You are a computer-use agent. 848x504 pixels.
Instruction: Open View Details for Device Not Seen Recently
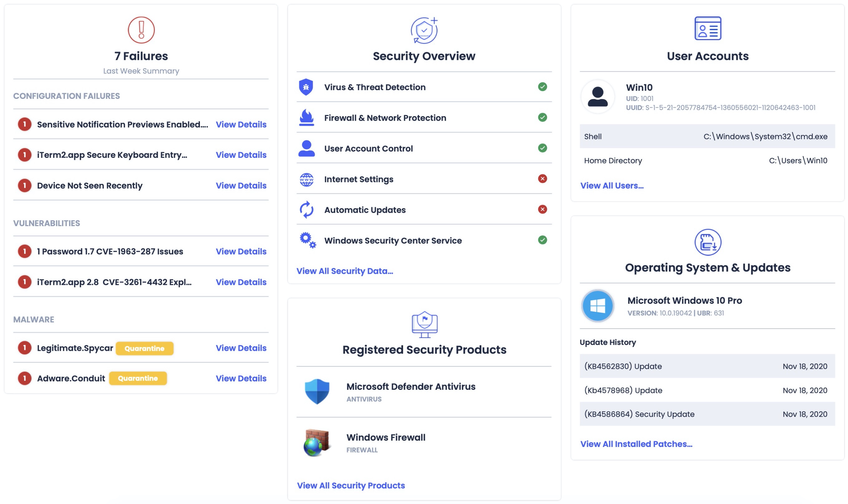coord(241,186)
